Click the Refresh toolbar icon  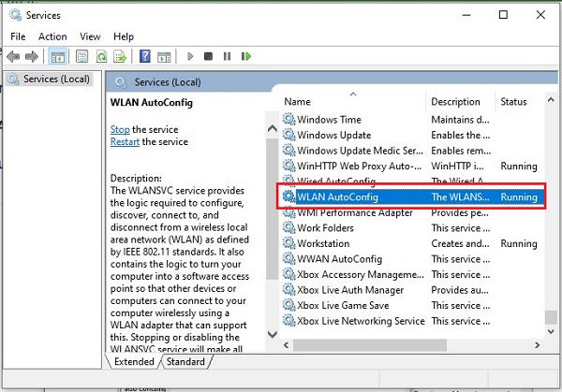click(x=101, y=56)
